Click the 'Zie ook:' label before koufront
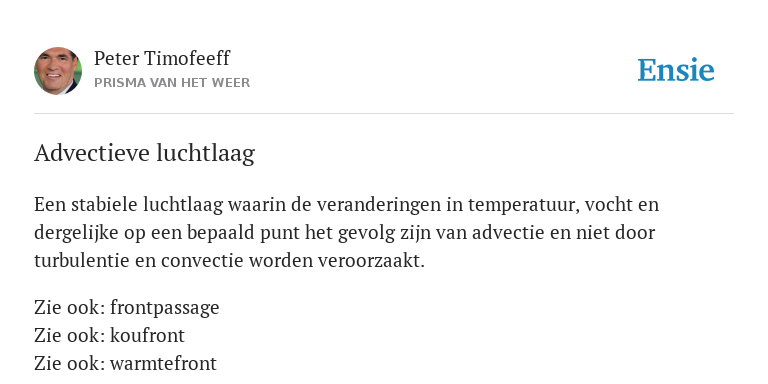This screenshot has height=384, width=768. tap(70, 336)
